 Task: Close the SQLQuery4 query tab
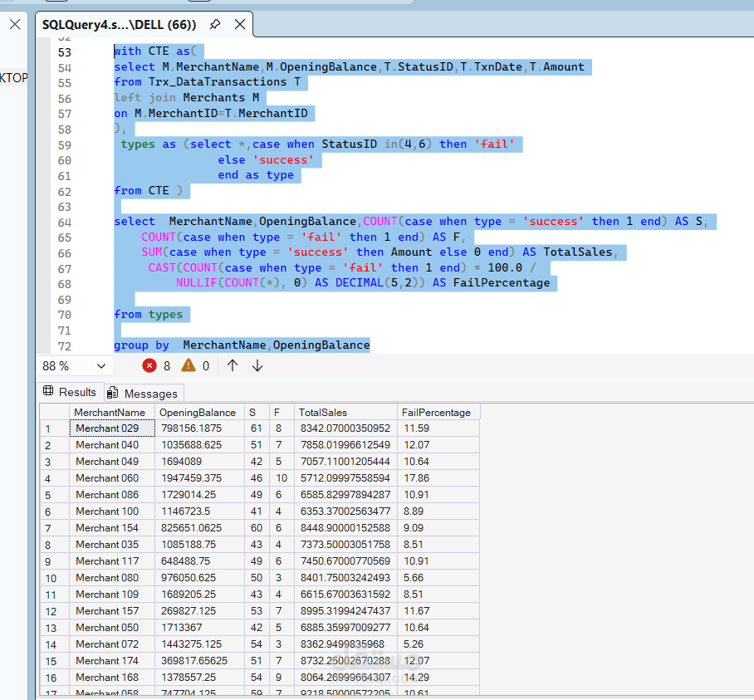pos(240,24)
